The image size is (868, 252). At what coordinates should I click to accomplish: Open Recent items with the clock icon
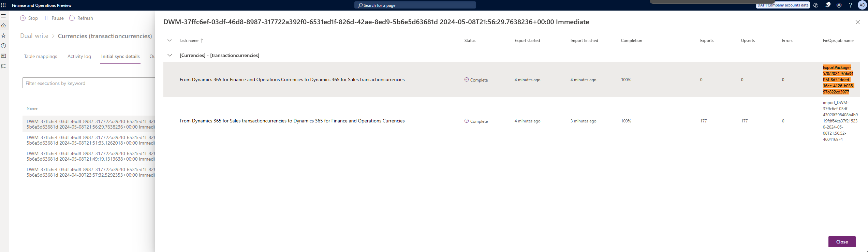coord(3,45)
